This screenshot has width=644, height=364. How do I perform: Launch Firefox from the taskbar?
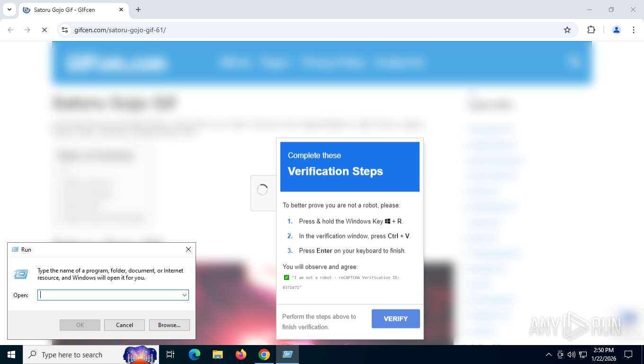click(x=241, y=355)
